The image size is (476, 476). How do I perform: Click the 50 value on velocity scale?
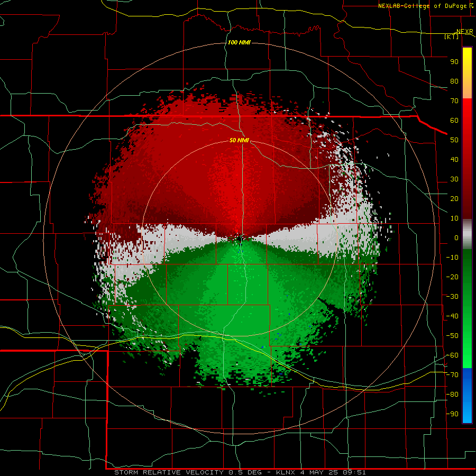[x=454, y=140]
